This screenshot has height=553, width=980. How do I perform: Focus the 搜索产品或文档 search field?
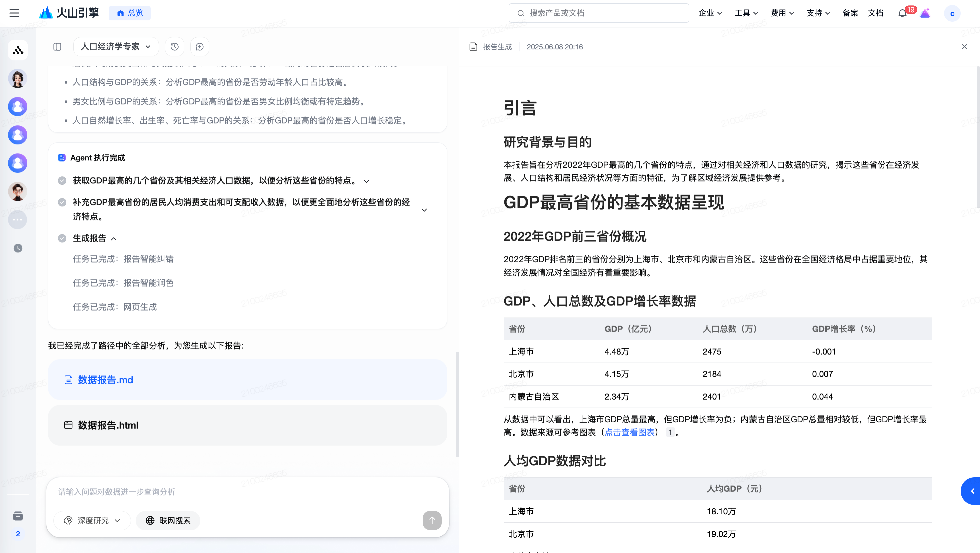tap(598, 13)
